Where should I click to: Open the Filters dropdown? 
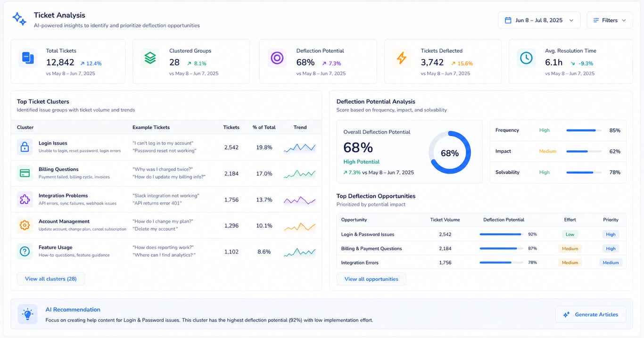[610, 20]
